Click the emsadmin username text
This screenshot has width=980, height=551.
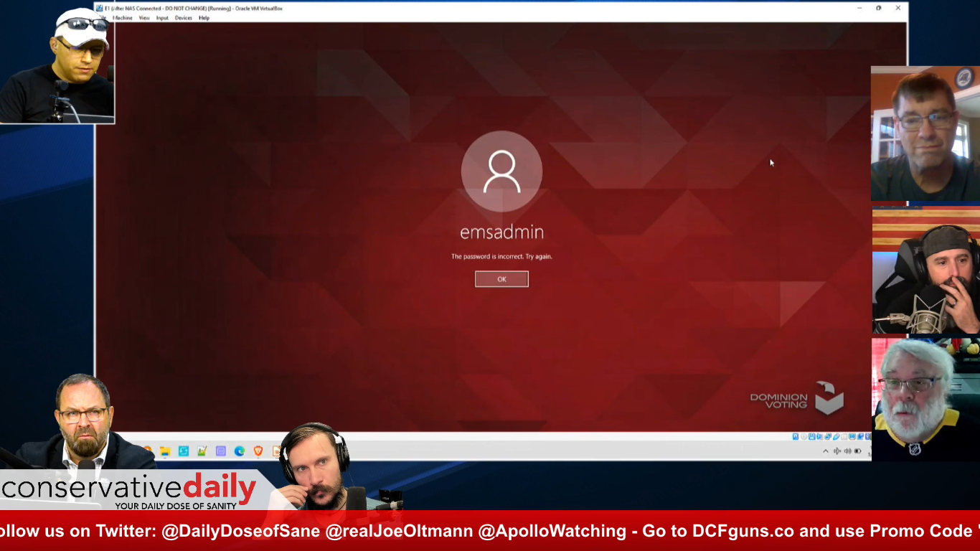[501, 232]
